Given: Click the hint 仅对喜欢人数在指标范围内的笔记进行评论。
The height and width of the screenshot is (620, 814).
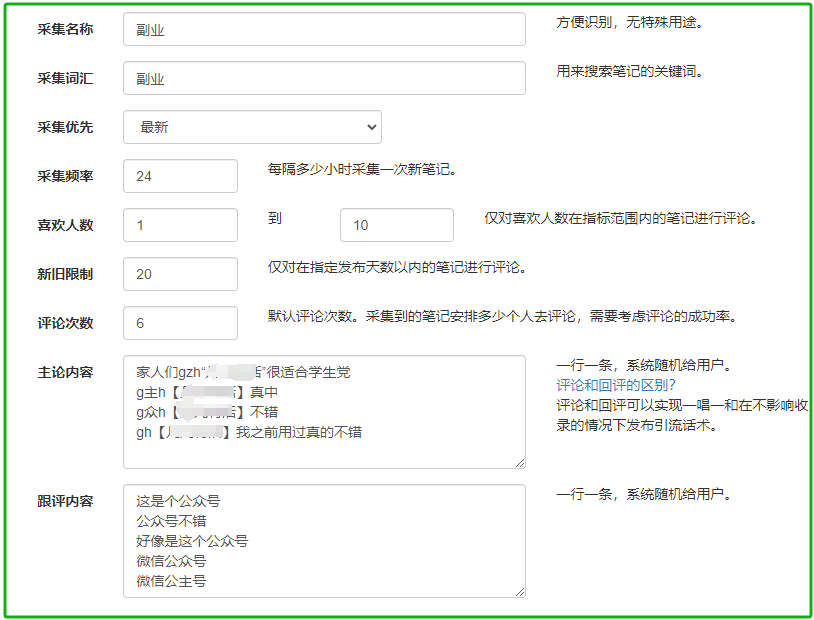Looking at the screenshot, I should [621, 218].
